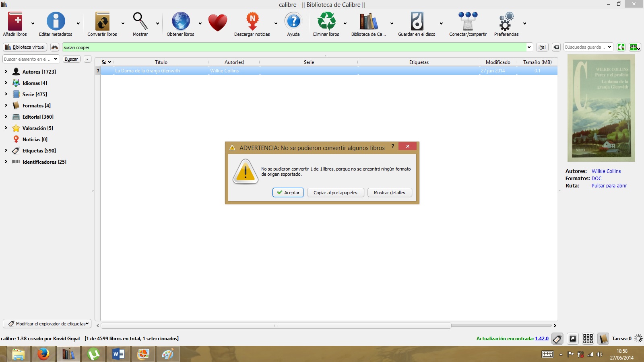The height and width of the screenshot is (362, 644).
Task: Open Obtener libros globe icon
Action: [x=181, y=21]
